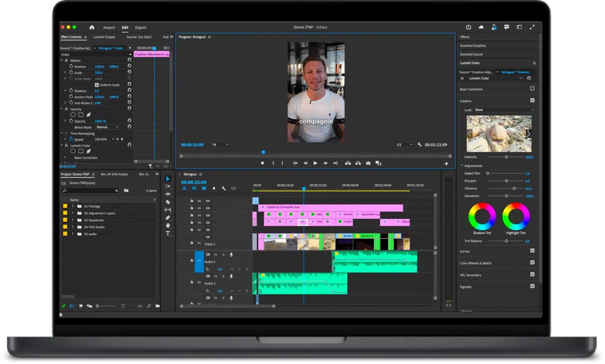605x364 pixels.
Task: Mute the Audio 1 track
Action: [x=215, y=255]
